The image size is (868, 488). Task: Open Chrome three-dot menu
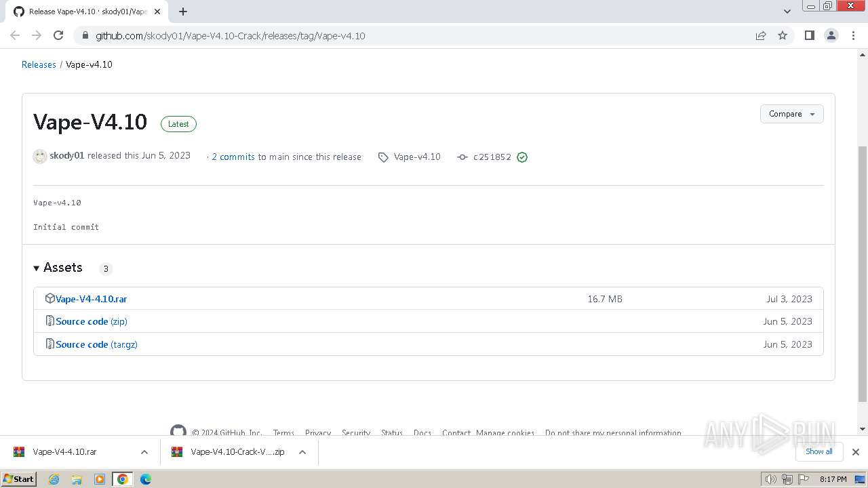(853, 35)
